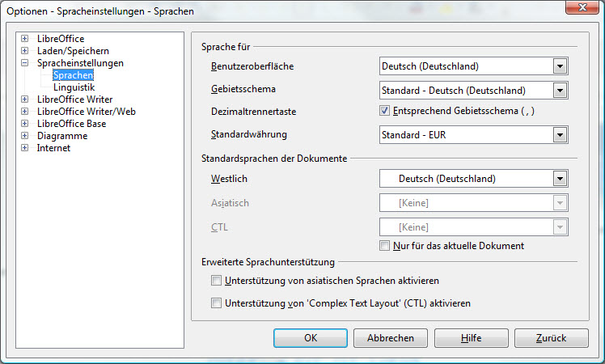Click the Erweiterte Sprachunterstützung heading
Image resolution: width=605 pixels, height=364 pixels.
(x=268, y=262)
